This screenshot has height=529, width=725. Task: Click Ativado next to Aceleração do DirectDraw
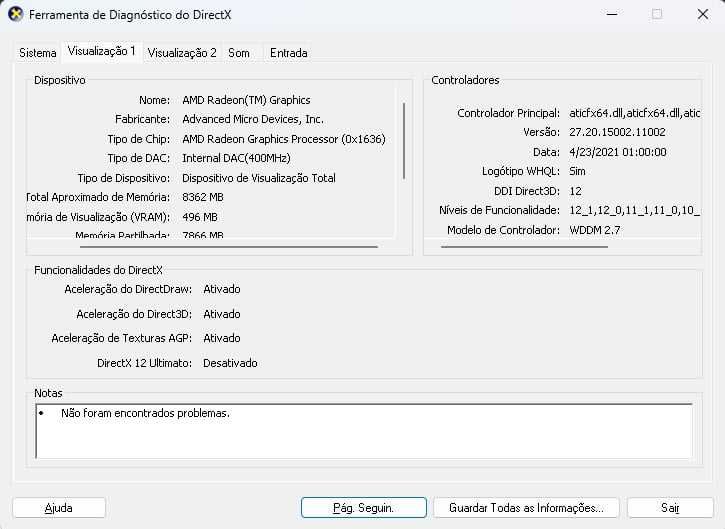(222, 289)
